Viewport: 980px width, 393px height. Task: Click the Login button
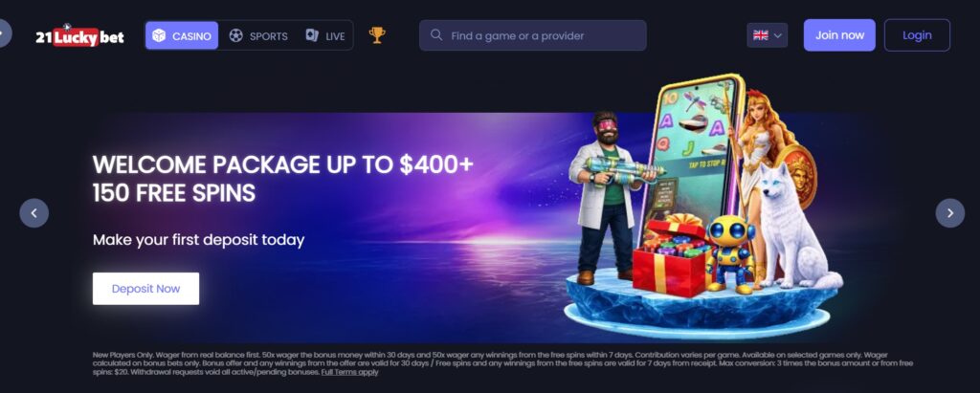coord(917,35)
